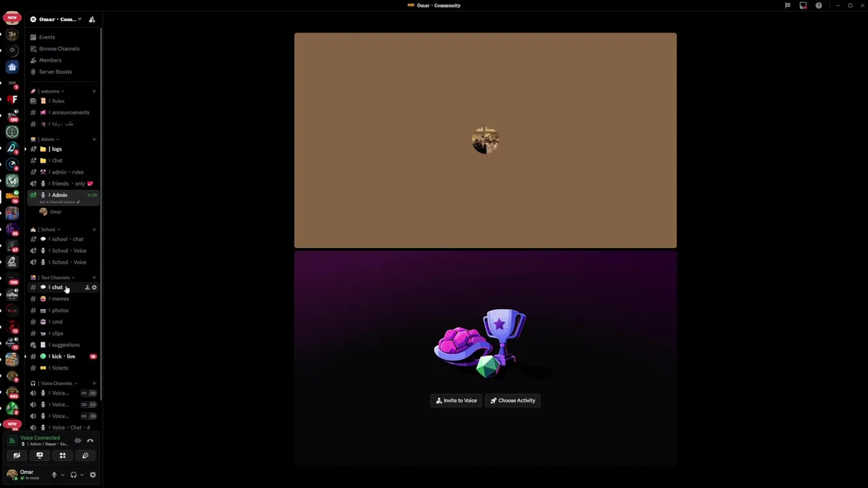Click the invite people icon beside server name

[92, 19]
